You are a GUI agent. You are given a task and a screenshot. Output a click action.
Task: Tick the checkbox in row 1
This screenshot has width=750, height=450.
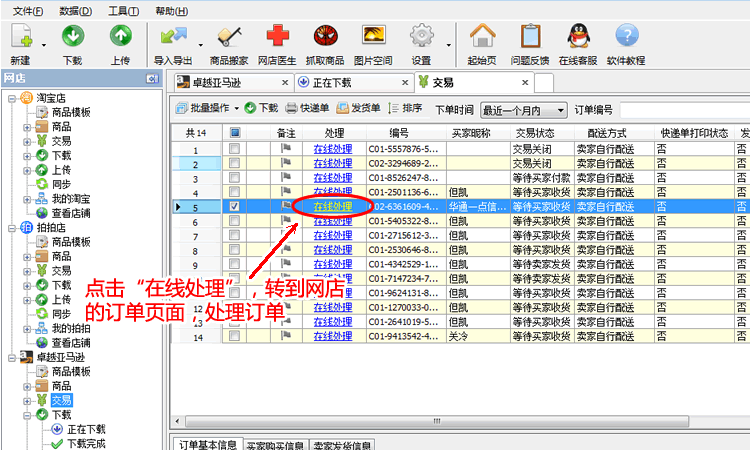(234, 149)
